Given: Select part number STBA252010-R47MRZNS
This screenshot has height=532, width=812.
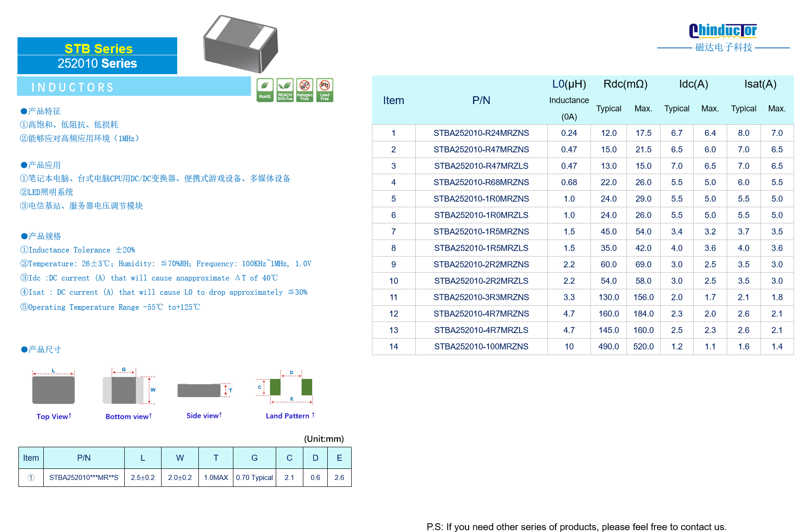Looking at the screenshot, I should (x=481, y=150).
